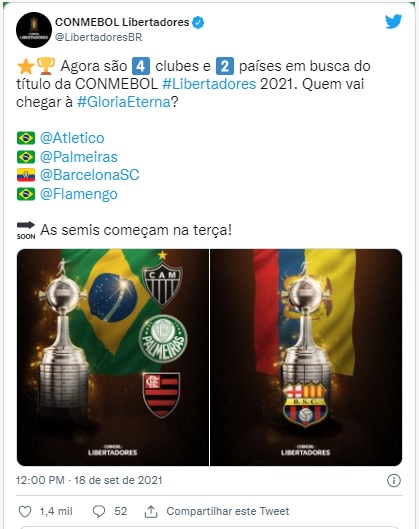Click the Twitter bird logo icon

(x=393, y=22)
